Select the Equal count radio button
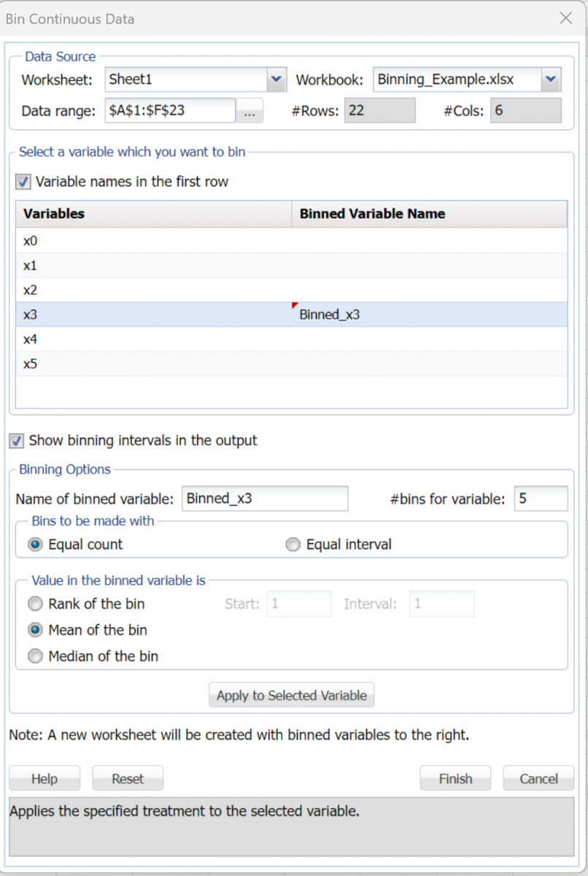 click(35, 545)
